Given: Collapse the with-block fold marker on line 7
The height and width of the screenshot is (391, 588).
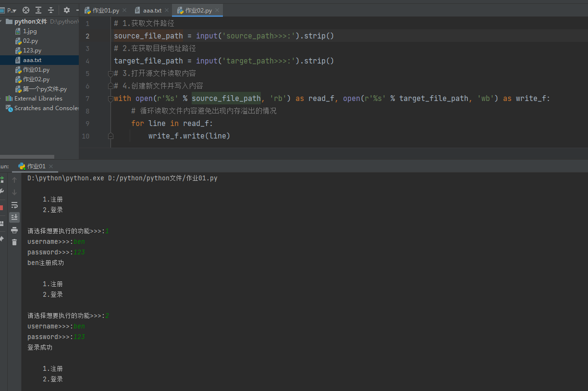Looking at the screenshot, I should click(x=110, y=99).
